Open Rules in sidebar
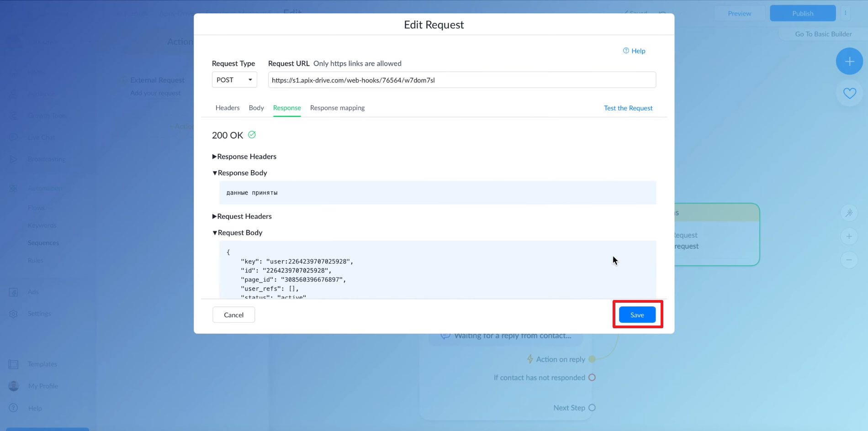The width and height of the screenshot is (868, 431). [36, 261]
